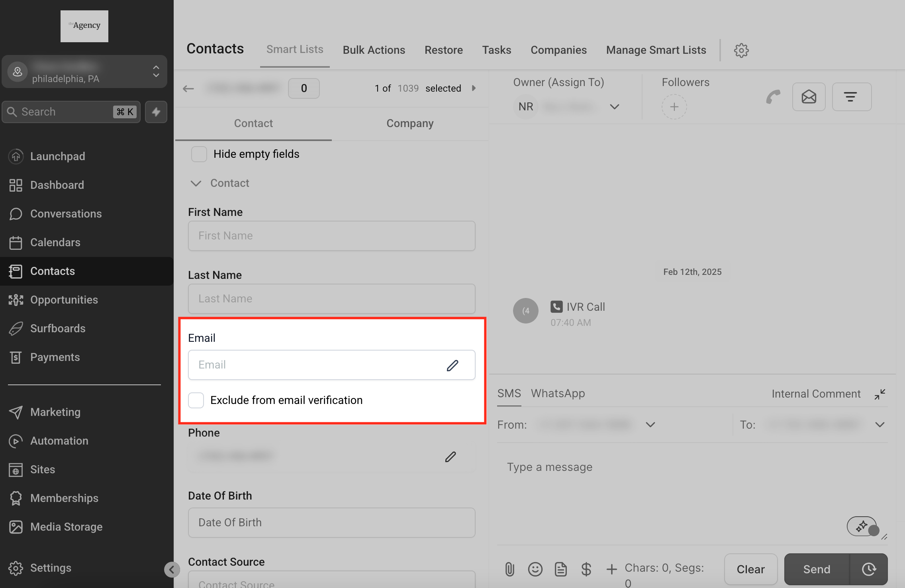905x588 pixels.
Task: Click the lightning bolt quick actions icon
Action: 156,112
